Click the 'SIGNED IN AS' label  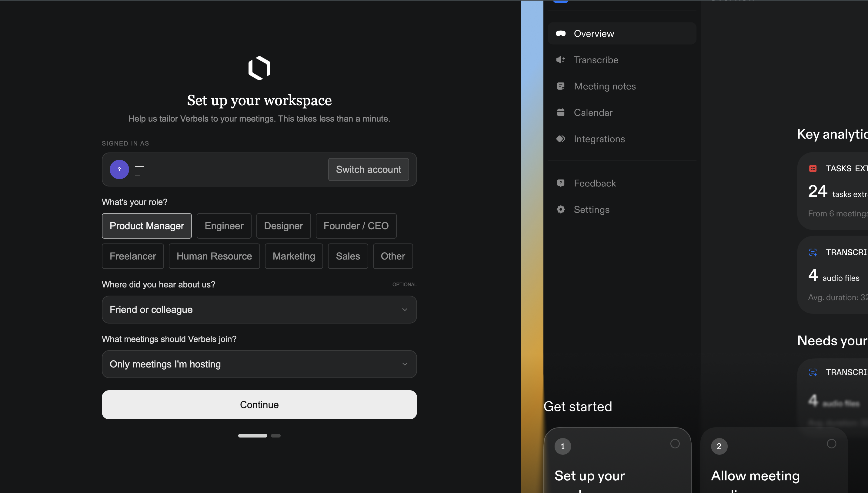tap(125, 143)
